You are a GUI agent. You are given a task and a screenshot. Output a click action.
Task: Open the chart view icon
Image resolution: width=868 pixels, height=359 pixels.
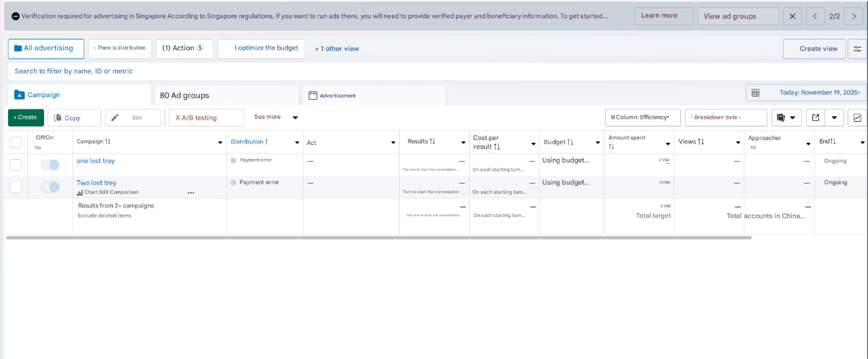pyautogui.click(x=857, y=118)
